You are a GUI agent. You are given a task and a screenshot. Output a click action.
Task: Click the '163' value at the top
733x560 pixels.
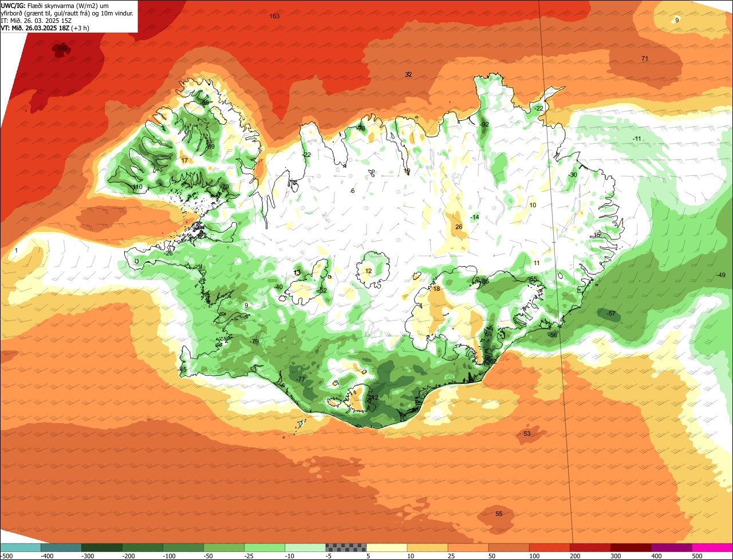[274, 16]
